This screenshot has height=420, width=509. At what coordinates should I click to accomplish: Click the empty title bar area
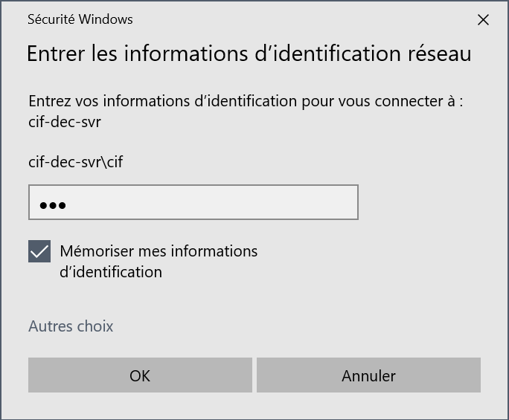coord(298,19)
